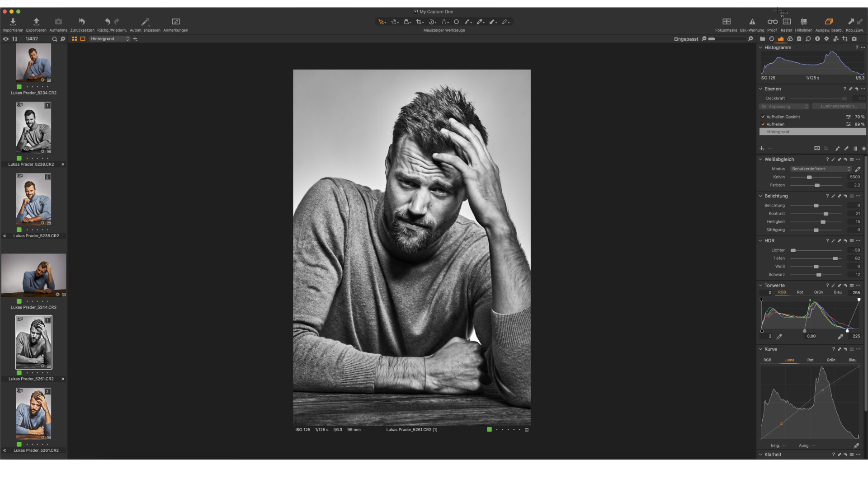
Task: Select the Crop tool
Action: tap(419, 22)
